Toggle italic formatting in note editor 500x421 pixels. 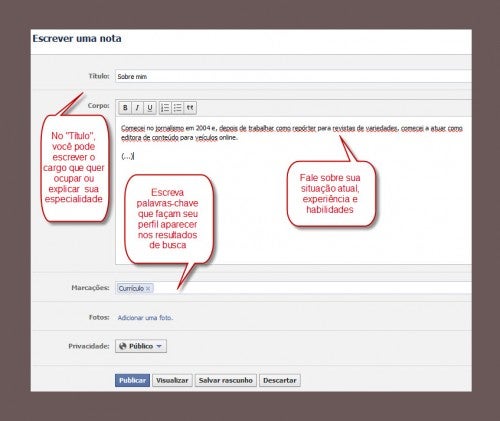pos(137,108)
